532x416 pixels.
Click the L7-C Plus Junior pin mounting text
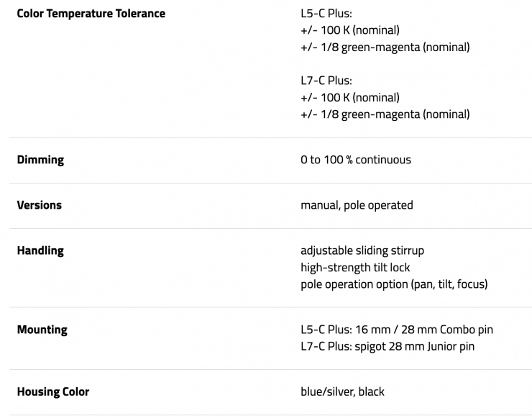point(387,347)
